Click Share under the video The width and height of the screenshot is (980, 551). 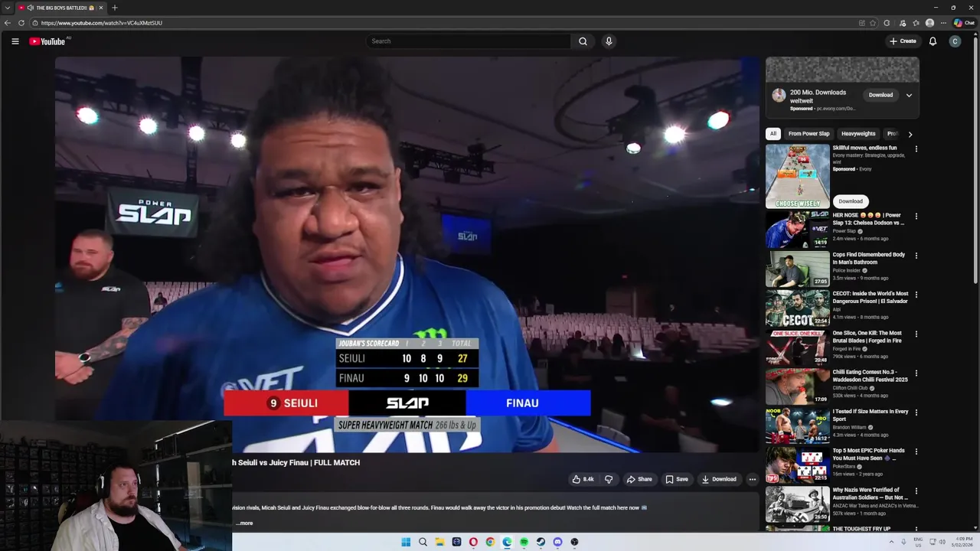tap(639, 479)
